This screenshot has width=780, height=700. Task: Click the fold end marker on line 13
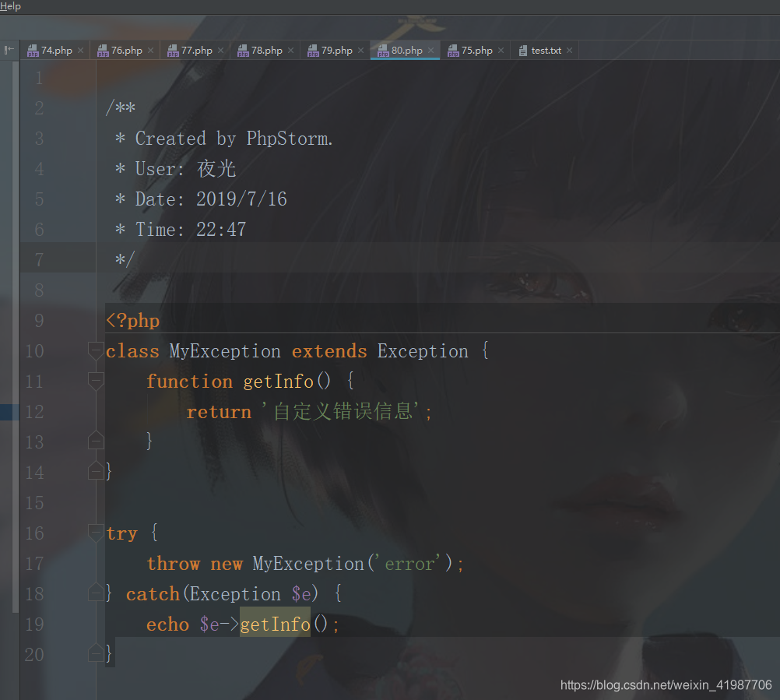96,440
